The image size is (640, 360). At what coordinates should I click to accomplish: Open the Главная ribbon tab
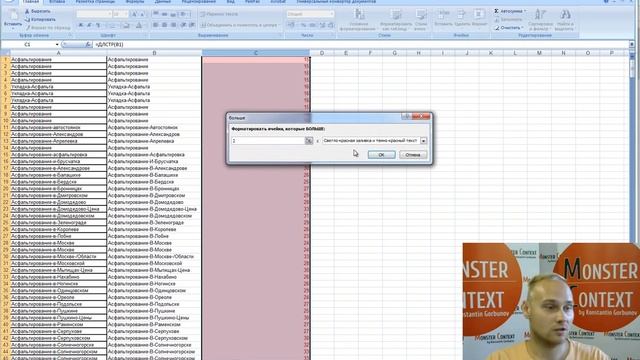point(31,2)
